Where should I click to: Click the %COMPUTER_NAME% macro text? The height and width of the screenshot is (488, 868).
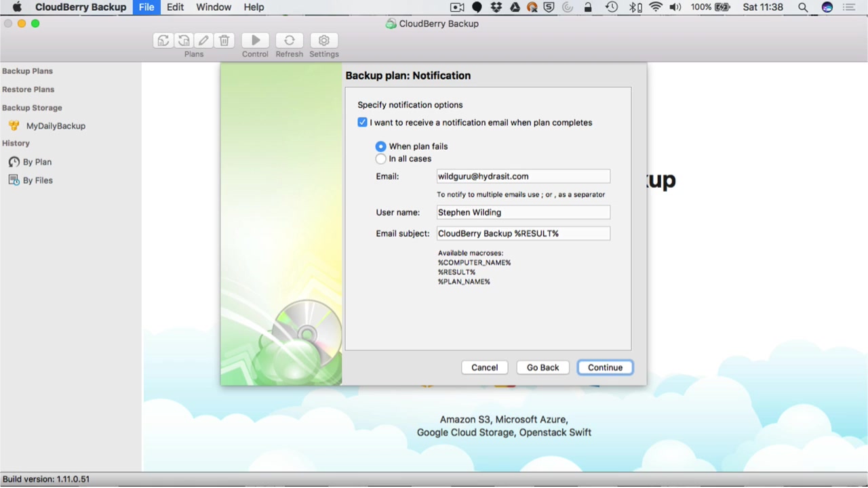pyautogui.click(x=474, y=262)
